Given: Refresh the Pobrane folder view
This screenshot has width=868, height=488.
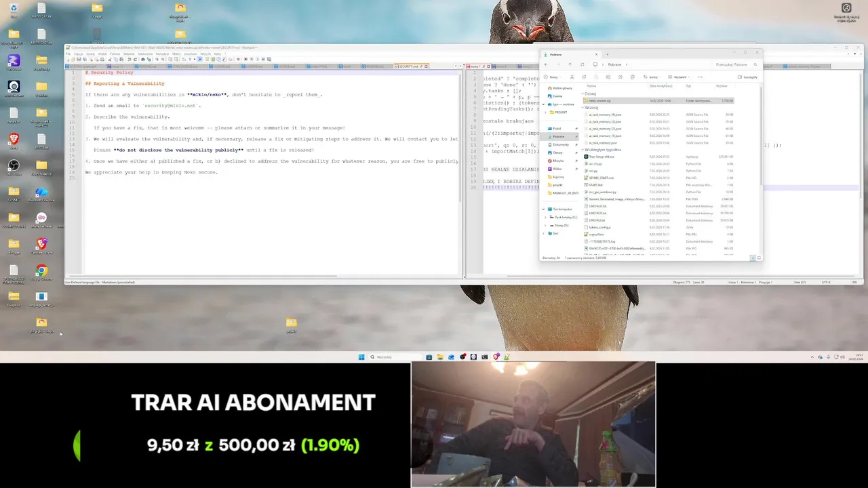Looking at the screenshot, I should (x=583, y=64).
